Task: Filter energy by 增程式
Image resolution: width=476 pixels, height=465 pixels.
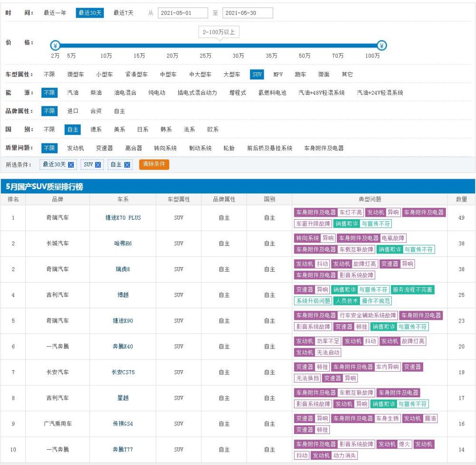Action: click(x=238, y=93)
